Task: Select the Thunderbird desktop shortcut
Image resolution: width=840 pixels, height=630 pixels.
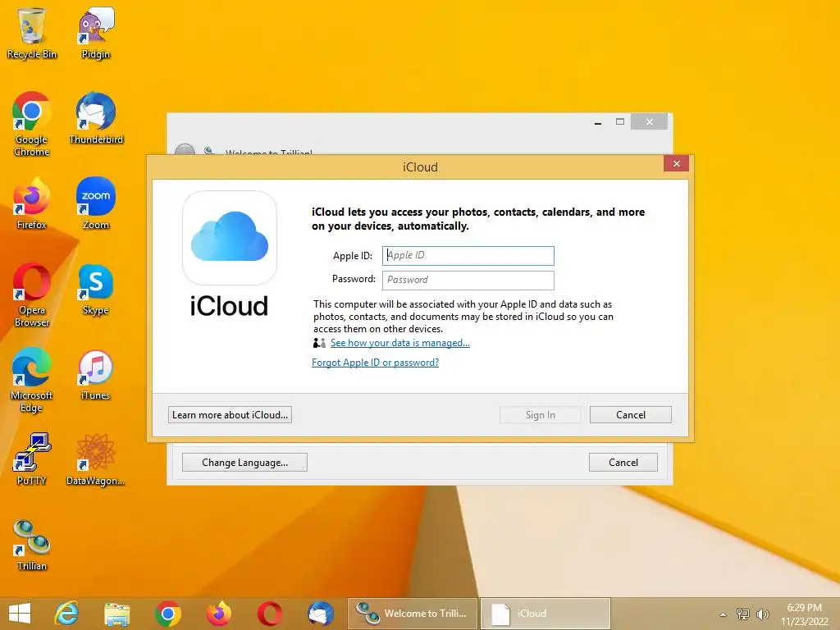Action: tap(96, 118)
